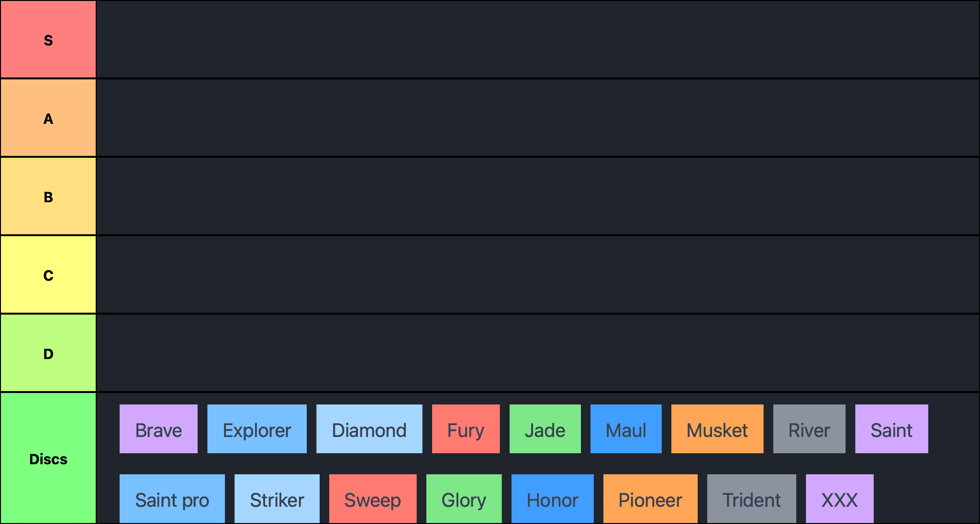The image size is (980, 524).
Task: Click the gray River tile
Action: [809, 429]
